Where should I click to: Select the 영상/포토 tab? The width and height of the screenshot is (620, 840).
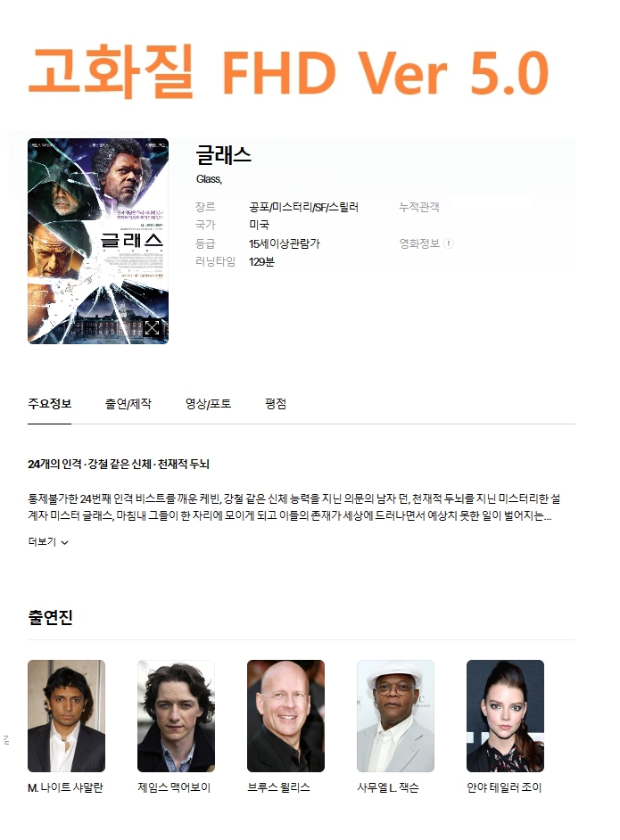pos(208,403)
